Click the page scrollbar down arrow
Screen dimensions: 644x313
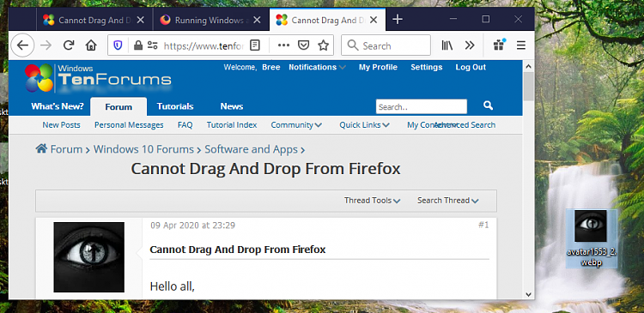pyautogui.click(x=528, y=294)
